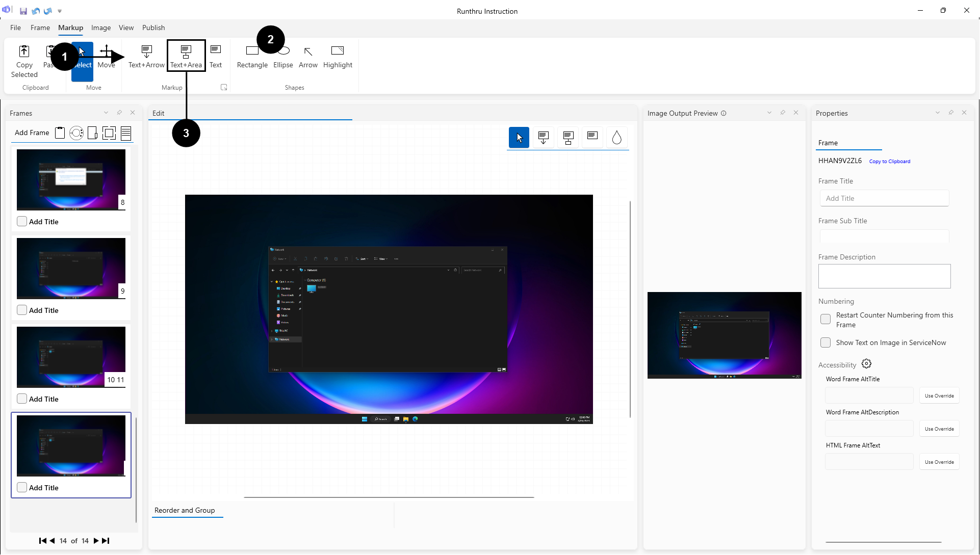
Task: Click the Copy to Clipboard link
Action: 889,161
